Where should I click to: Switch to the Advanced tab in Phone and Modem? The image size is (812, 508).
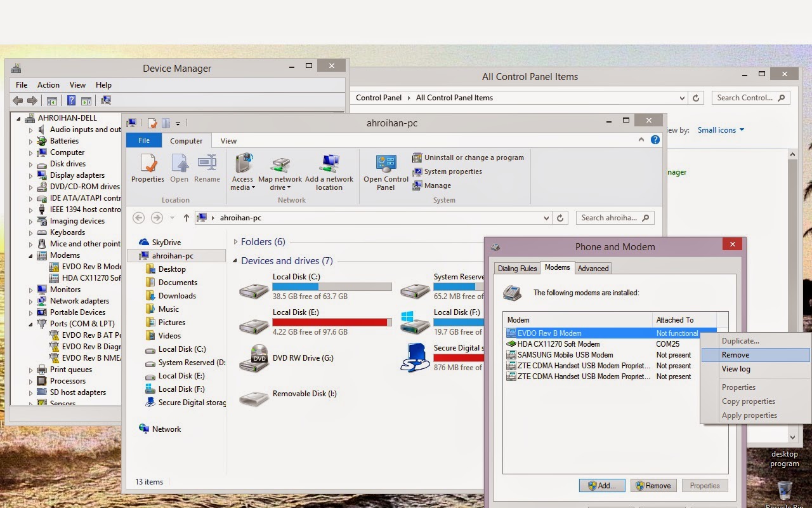click(x=593, y=269)
